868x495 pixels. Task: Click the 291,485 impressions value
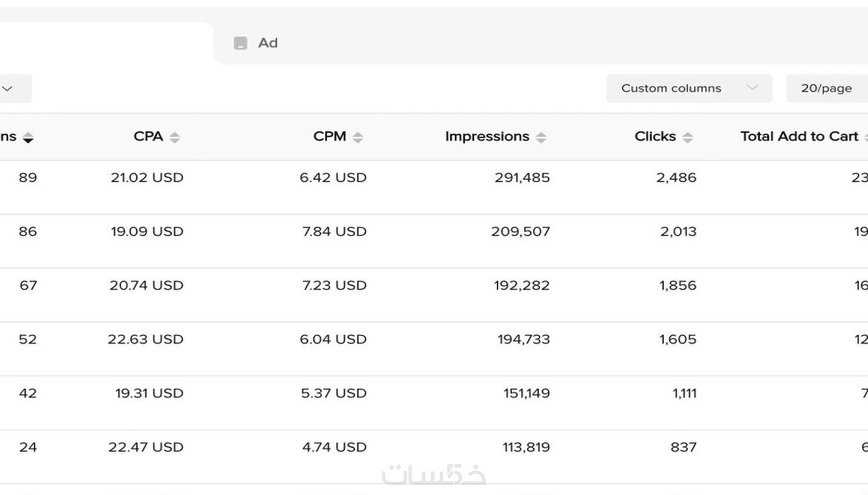coord(522,178)
